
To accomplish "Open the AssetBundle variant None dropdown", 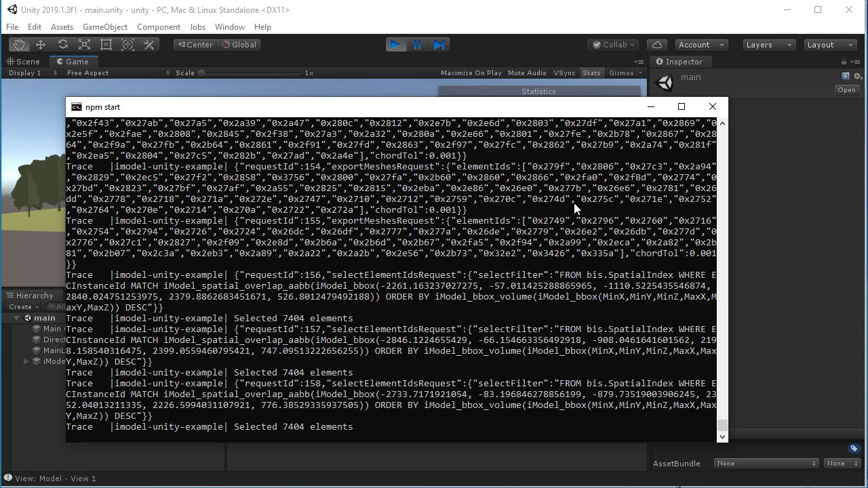I will [x=842, y=464].
